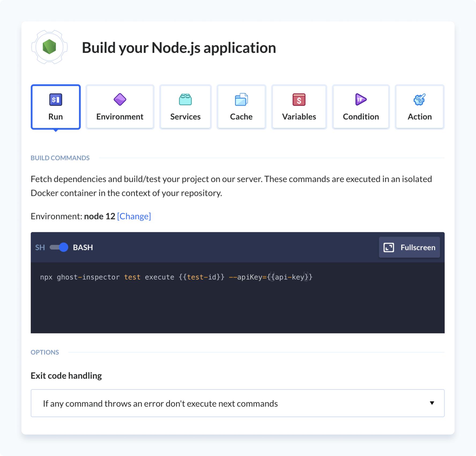This screenshot has width=476, height=456.
Task: Expand the error handling options list
Action: pyautogui.click(x=237, y=403)
